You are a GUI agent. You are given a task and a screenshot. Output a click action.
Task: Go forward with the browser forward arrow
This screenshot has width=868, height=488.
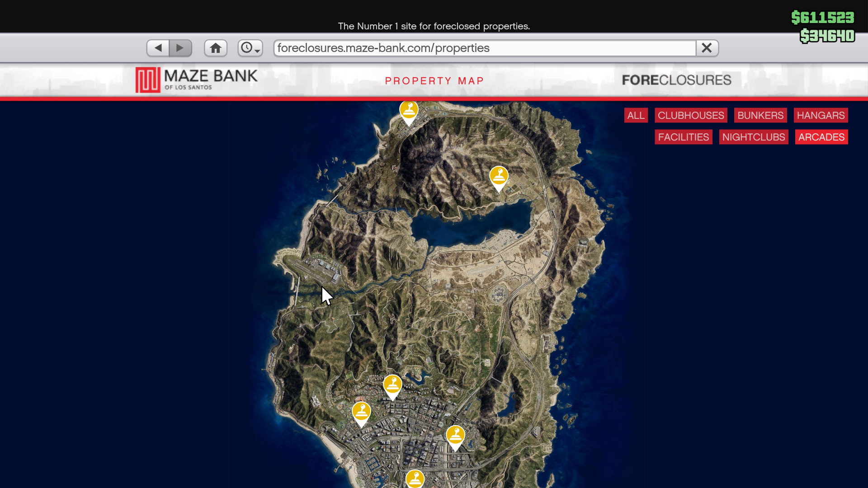tap(180, 48)
